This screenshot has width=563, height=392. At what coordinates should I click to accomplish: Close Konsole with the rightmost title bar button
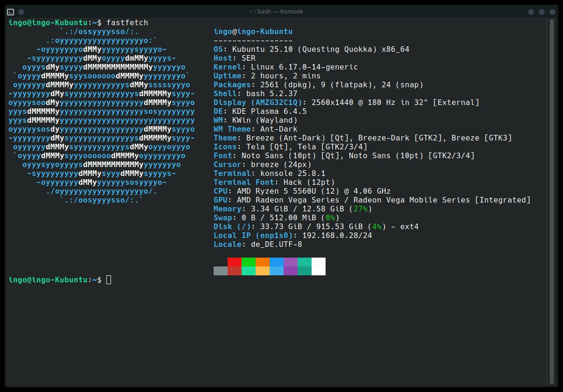552,12
